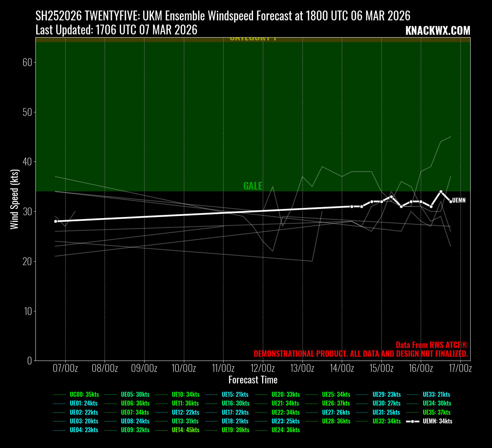Click the UE19: 39kts legend entry
The width and height of the screenshot is (492, 448).
point(235,430)
